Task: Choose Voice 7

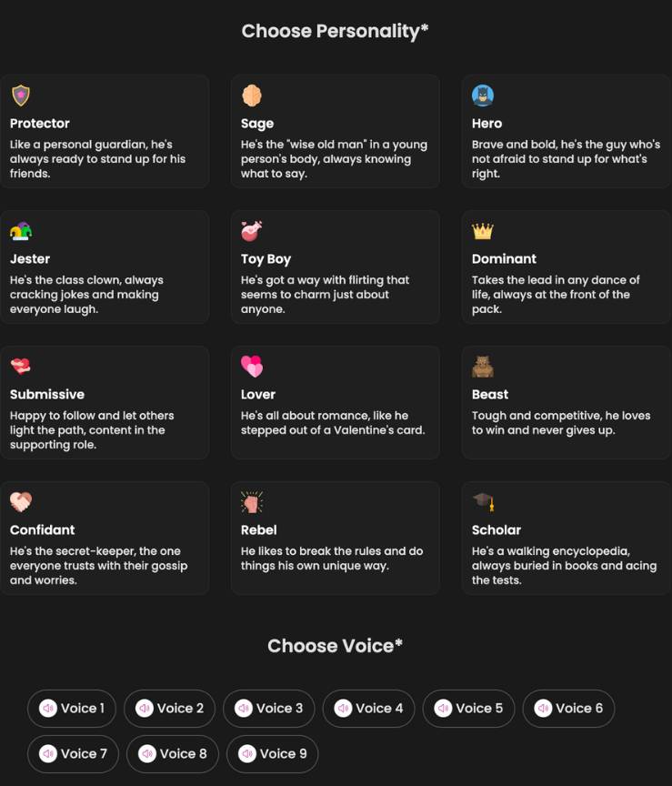Action: [73, 753]
